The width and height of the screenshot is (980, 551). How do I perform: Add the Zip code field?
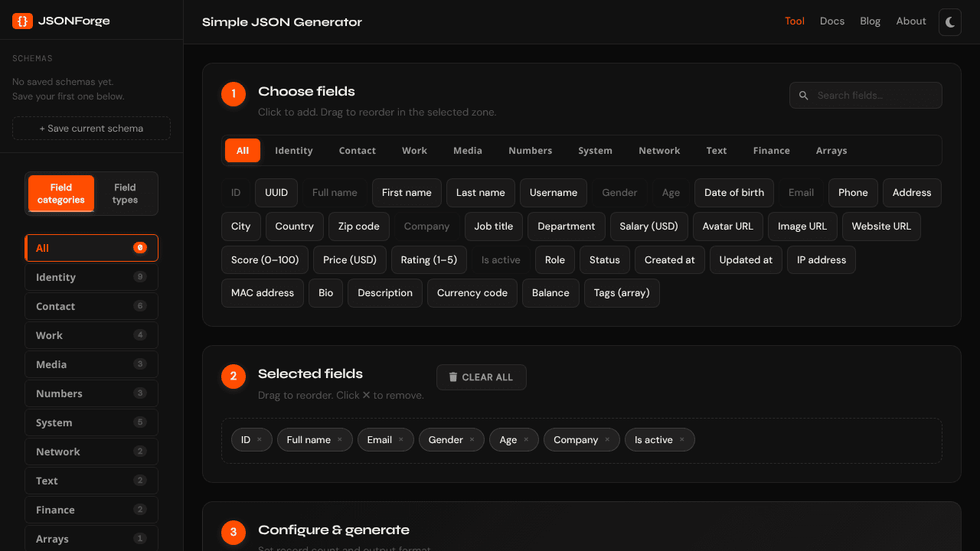pos(359,227)
